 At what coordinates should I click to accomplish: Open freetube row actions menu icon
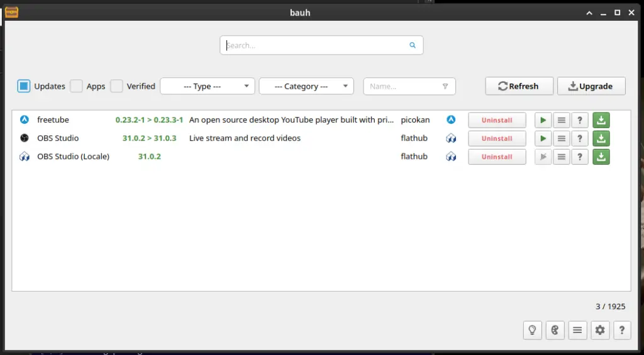coord(562,120)
